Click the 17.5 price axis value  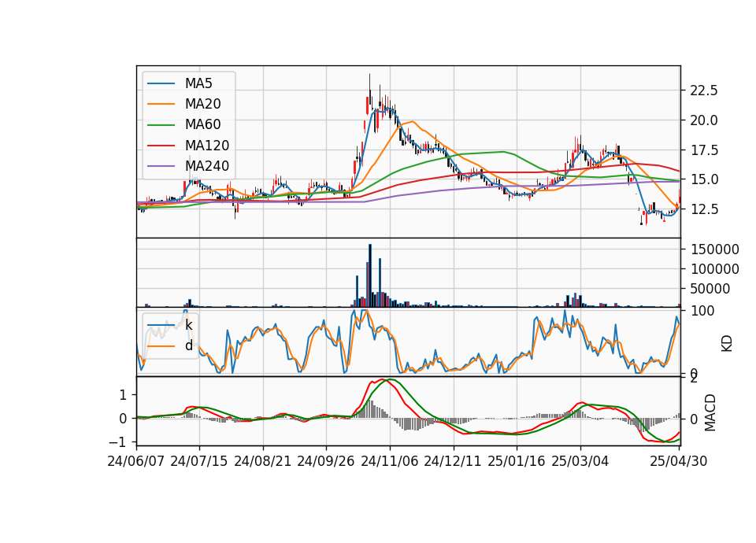point(704,150)
